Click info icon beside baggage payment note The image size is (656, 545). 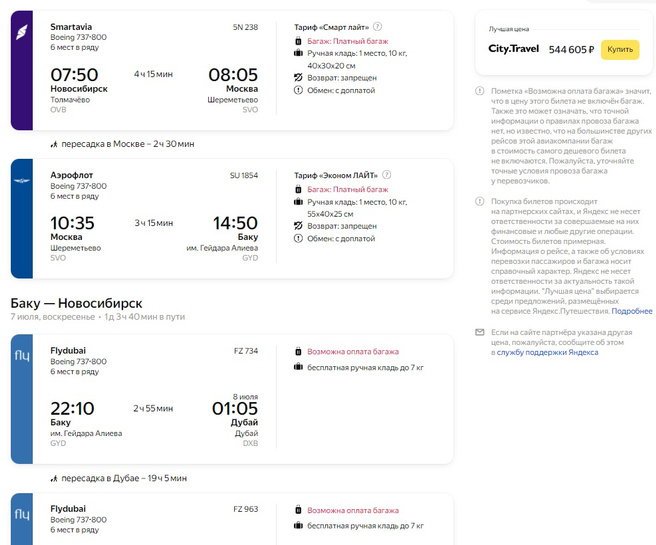point(480,92)
